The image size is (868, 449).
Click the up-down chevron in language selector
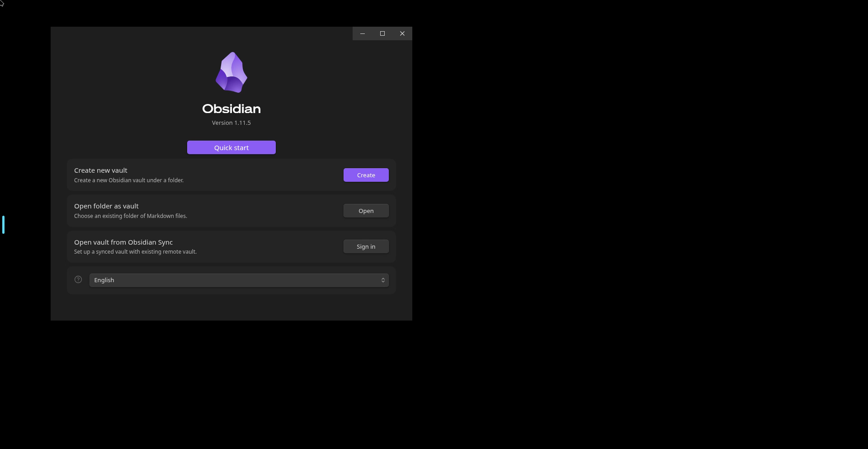coord(383,280)
